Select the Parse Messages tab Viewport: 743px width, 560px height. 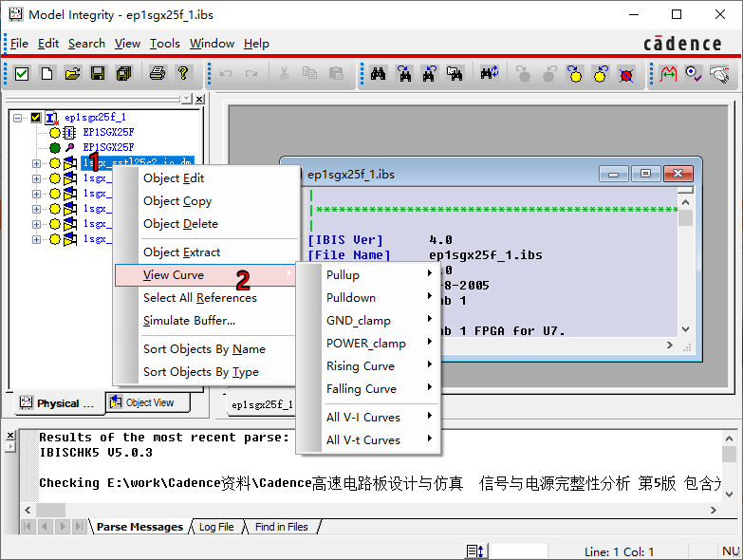139,527
